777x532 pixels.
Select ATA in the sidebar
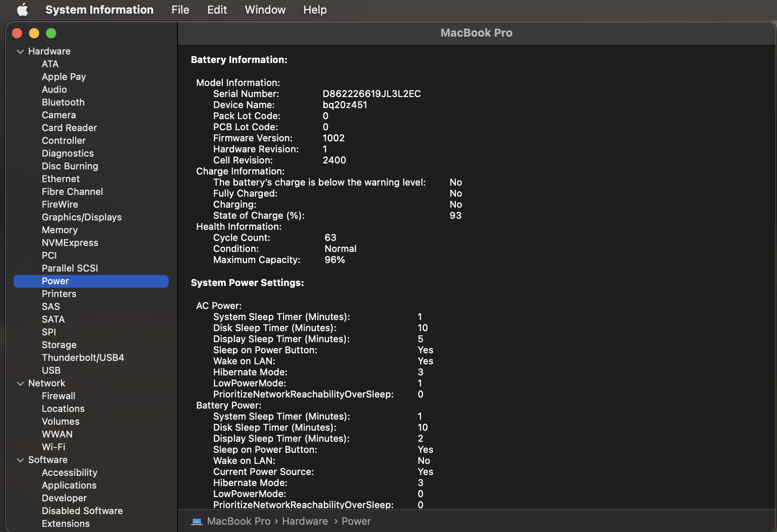click(50, 64)
